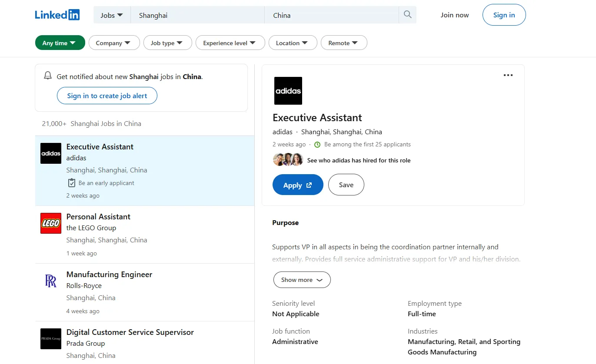Click the 'Purpose' heading text

(285, 222)
